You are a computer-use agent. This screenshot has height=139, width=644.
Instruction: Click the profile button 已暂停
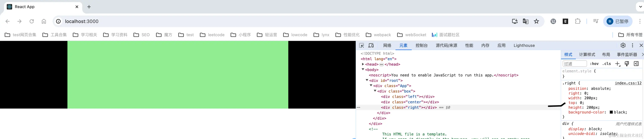(x=618, y=21)
